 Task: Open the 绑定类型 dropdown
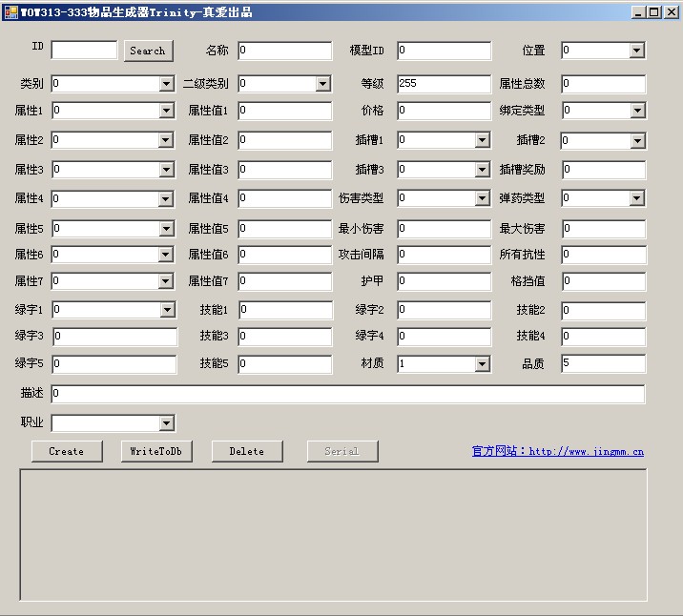pyautogui.click(x=636, y=111)
